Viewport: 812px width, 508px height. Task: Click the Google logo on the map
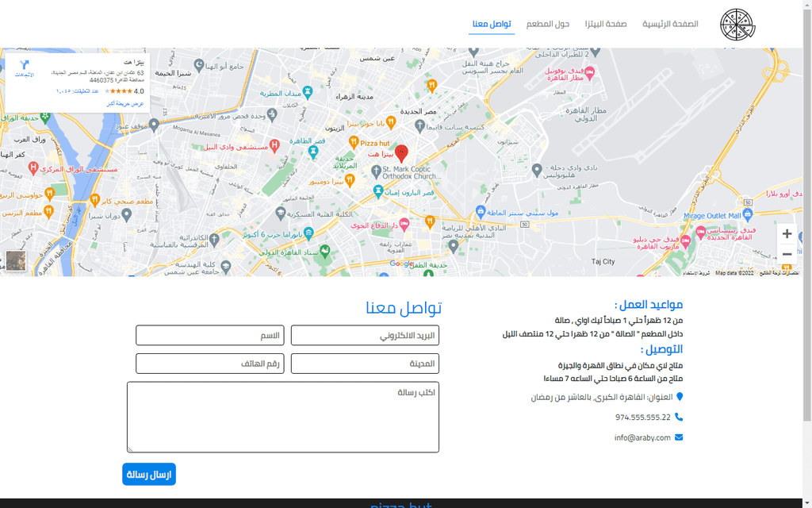pyautogui.click(x=401, y=264)
